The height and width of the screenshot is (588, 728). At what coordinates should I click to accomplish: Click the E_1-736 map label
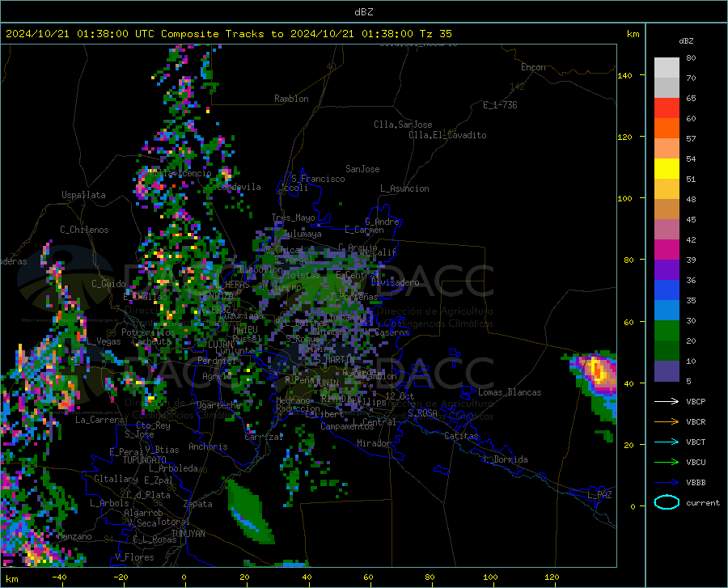pyautogui.click(x=500, y=105)
